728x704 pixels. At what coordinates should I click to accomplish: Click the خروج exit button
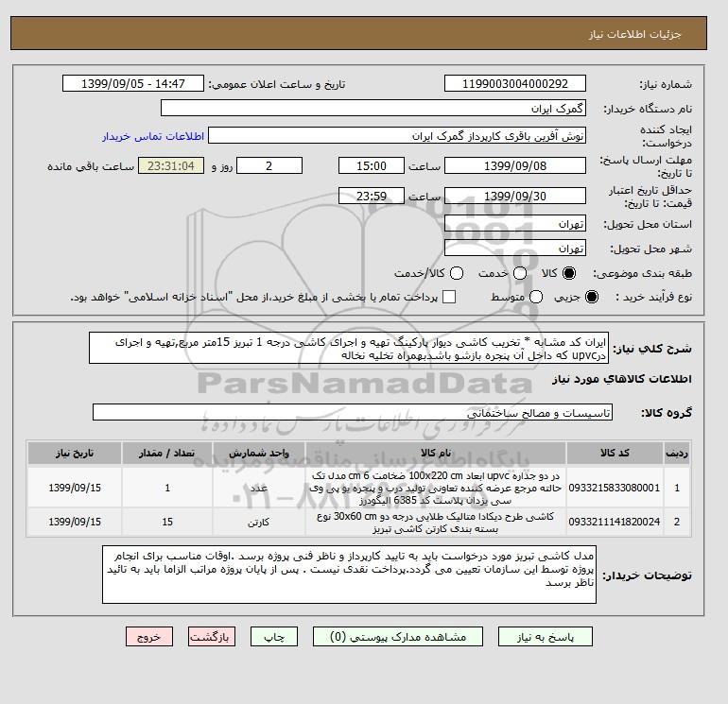pyautogui.click(x=149, y=637)
